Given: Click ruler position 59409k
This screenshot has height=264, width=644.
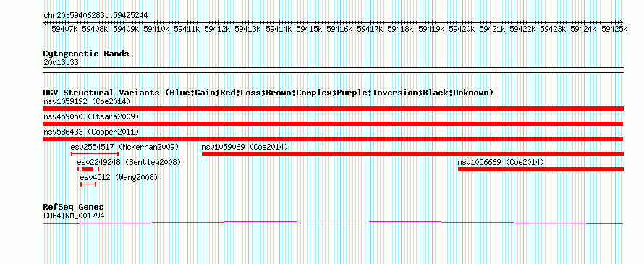Looking at the screenshot, I should pos(126,29).
